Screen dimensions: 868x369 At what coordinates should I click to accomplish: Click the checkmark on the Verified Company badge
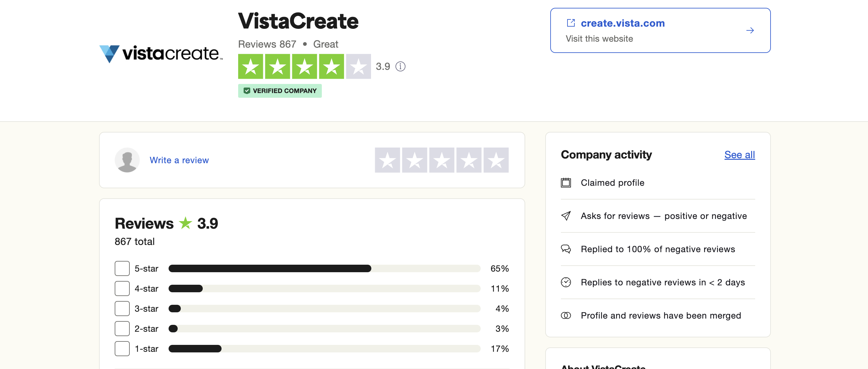(x=247, y=90)
